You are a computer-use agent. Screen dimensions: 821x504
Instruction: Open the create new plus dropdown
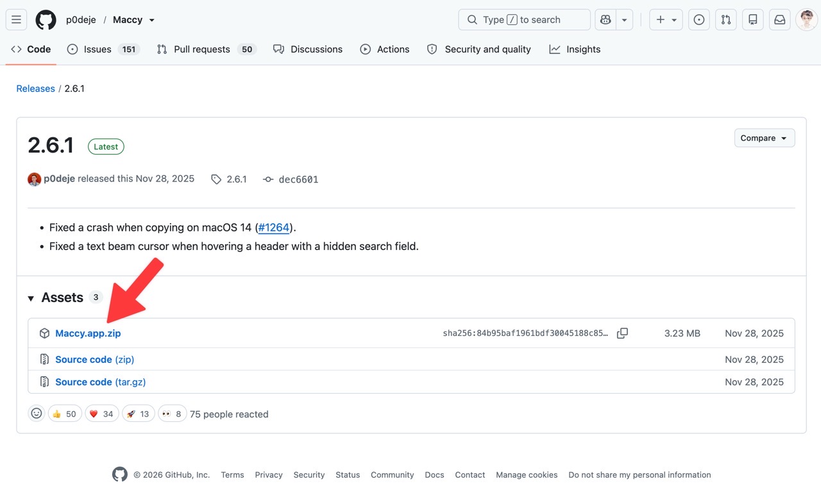(x=666, y=20)
